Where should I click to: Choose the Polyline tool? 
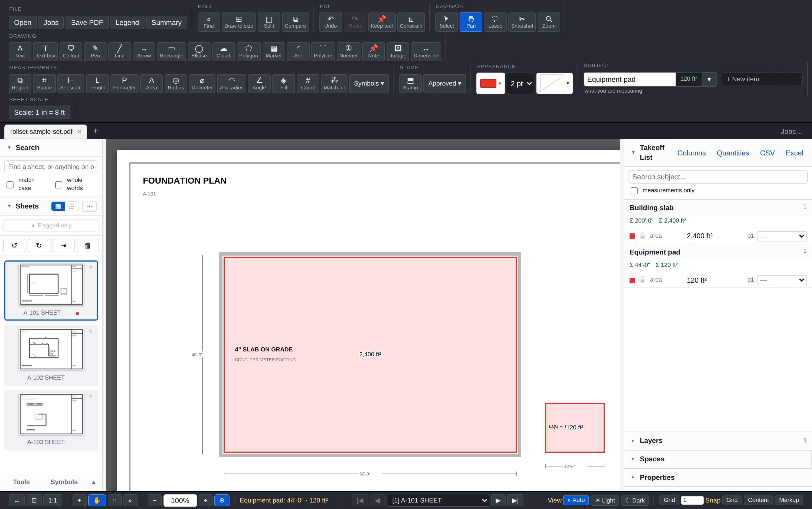coord(323,51)
